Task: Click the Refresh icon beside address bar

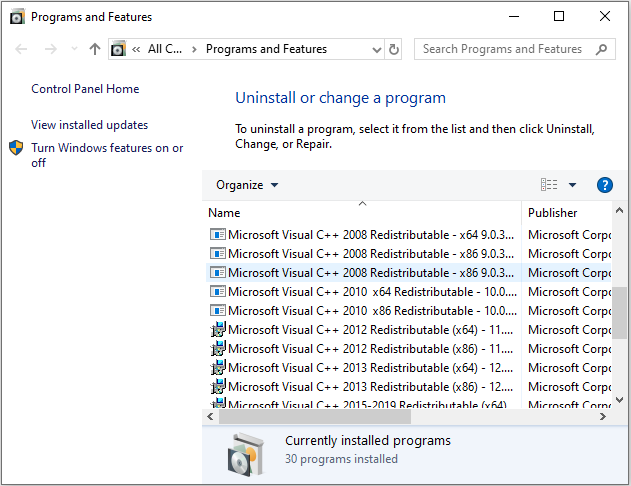Action: [x=394, y=49]
